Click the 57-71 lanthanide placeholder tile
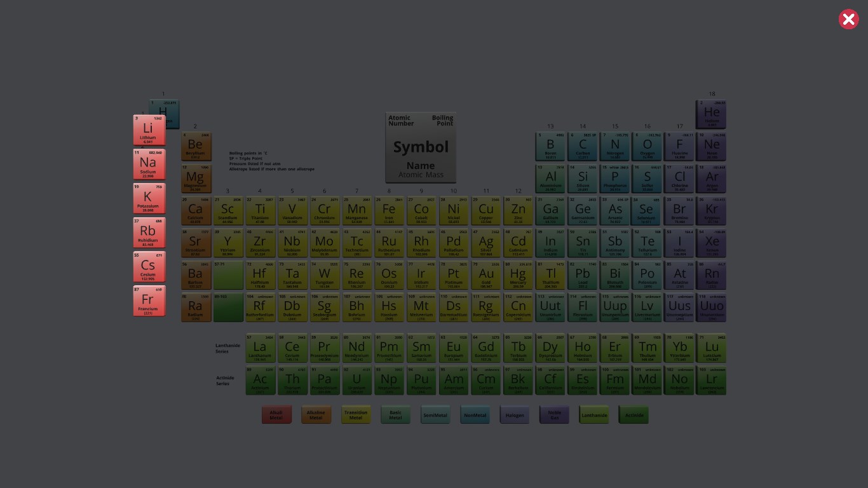 coord(228,276)
